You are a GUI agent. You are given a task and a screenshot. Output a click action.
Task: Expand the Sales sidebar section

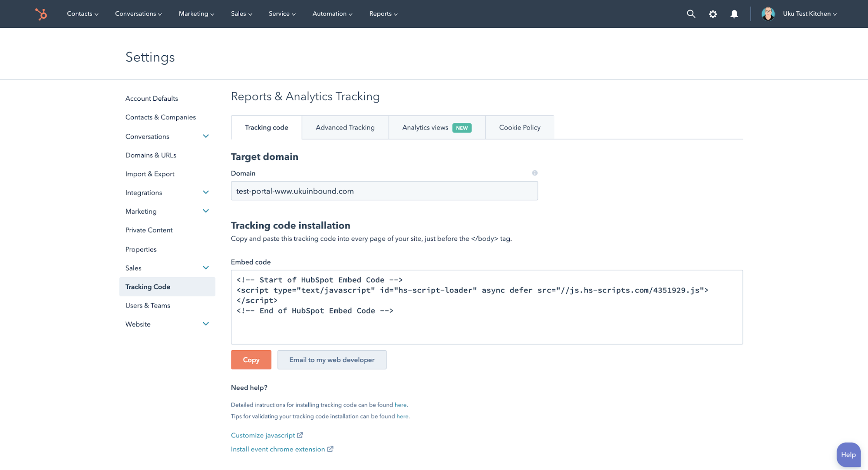point(205,268)
